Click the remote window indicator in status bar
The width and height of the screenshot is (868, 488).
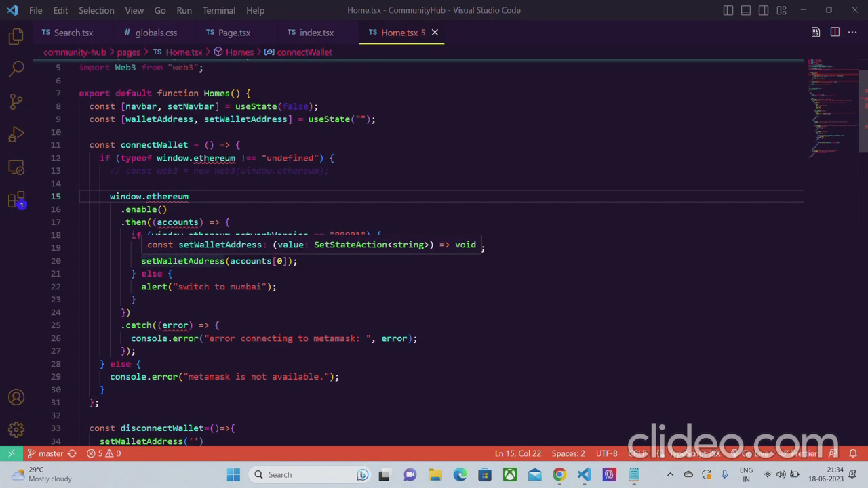tap(12, 453)
